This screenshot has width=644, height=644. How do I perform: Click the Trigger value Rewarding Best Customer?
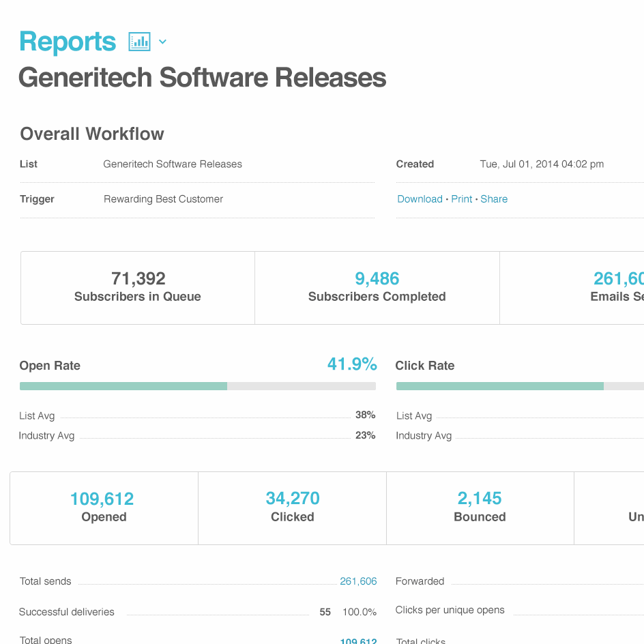(163, 199)
